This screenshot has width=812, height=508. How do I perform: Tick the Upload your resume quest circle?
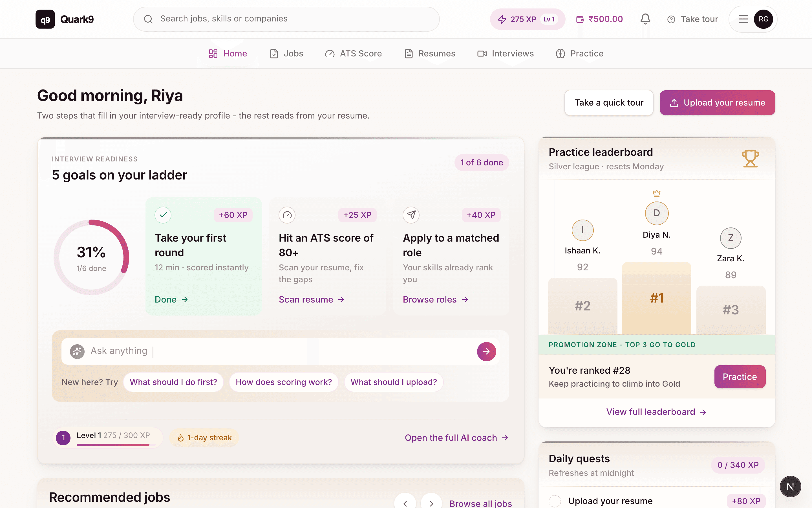pyautogui.click(x=555, y=501)
